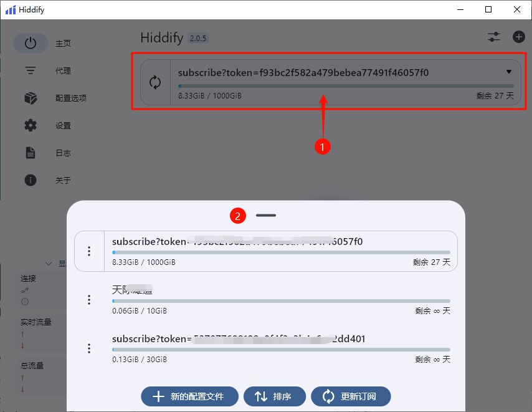
Task: Open quick settings sliders icon
Action: pos(494,37)
